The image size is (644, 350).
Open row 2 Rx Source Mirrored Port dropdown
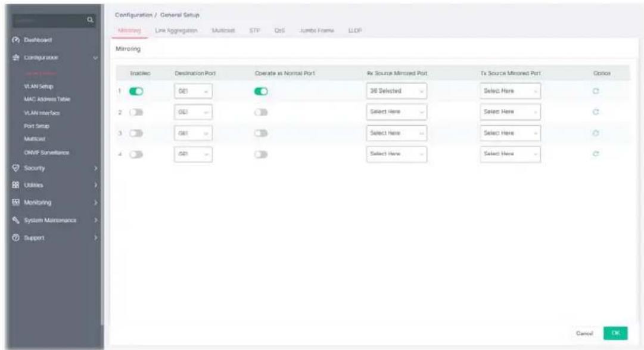[396, 112]
